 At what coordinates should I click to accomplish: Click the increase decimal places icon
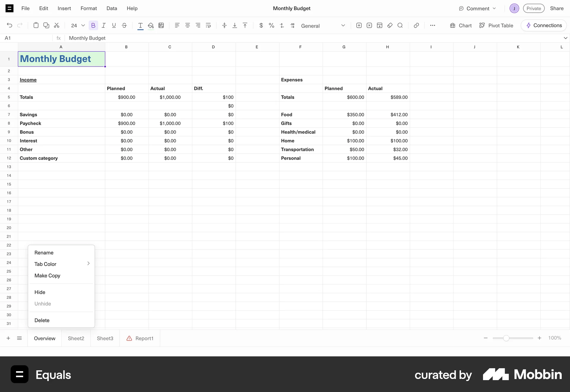(292, 26)
